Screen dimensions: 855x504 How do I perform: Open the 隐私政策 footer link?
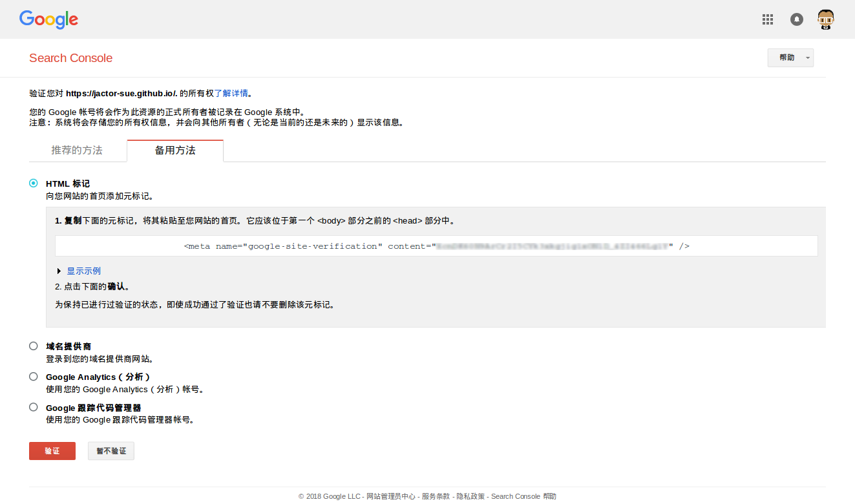[470, 496]
